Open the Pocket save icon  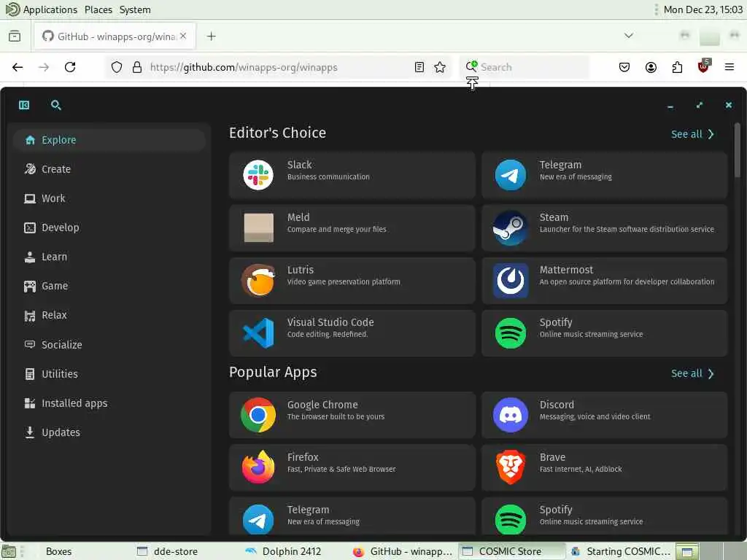[x=624, y=67]
